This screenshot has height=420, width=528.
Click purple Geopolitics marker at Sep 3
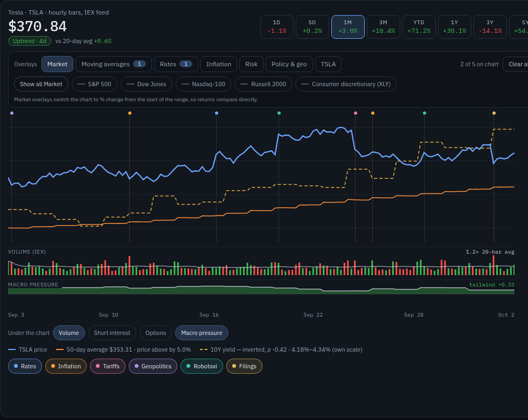click(12, 113)
